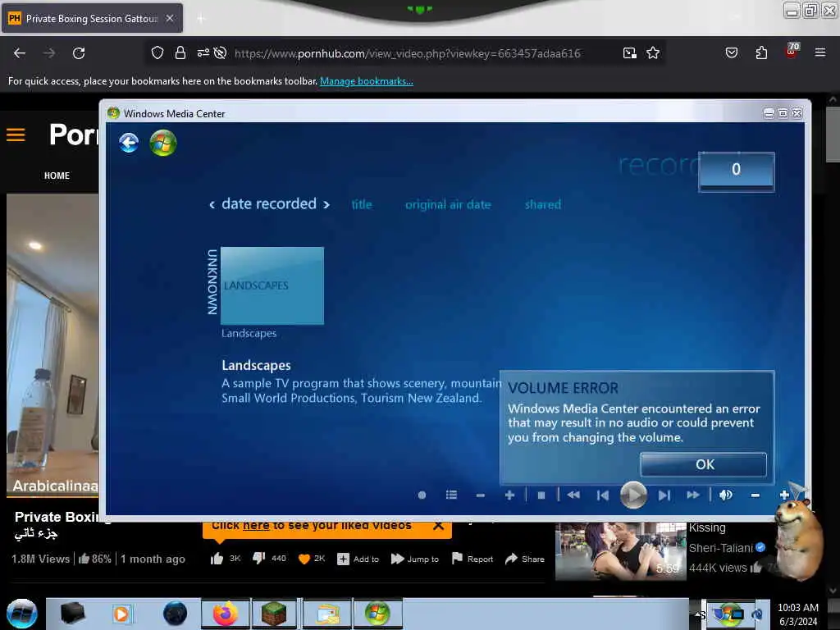
Task: Sort recordings by title
Action: (x=362, y=204)
